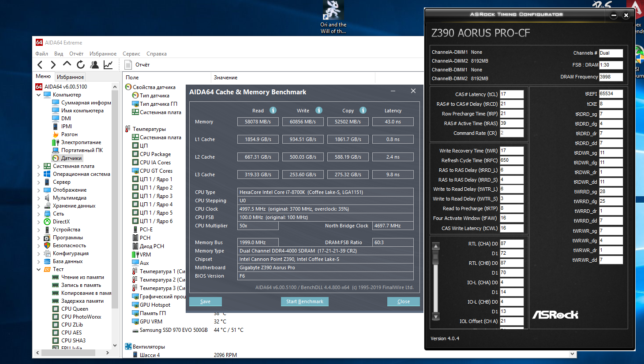Viewport: 644px width, 364px height.
Task: Click the DRAM Frequency field
Action: (x=611, y=77)
